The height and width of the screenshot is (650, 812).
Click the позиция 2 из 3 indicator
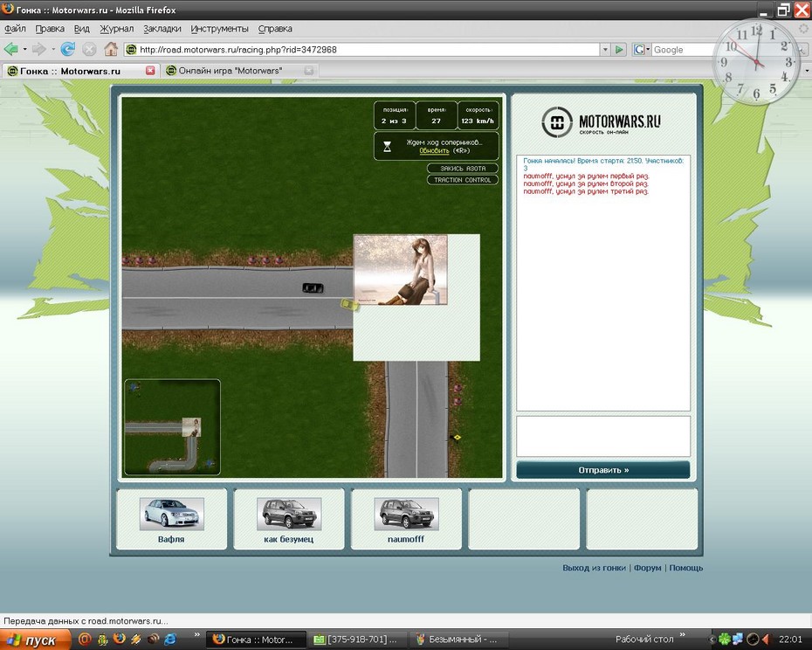395,115
